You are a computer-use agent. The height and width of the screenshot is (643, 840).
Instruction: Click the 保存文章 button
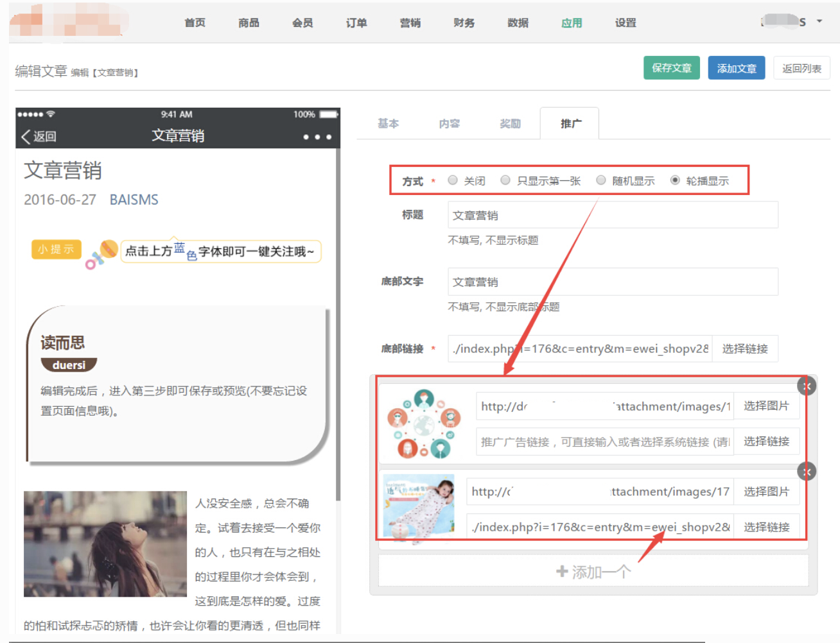point(671,68)
